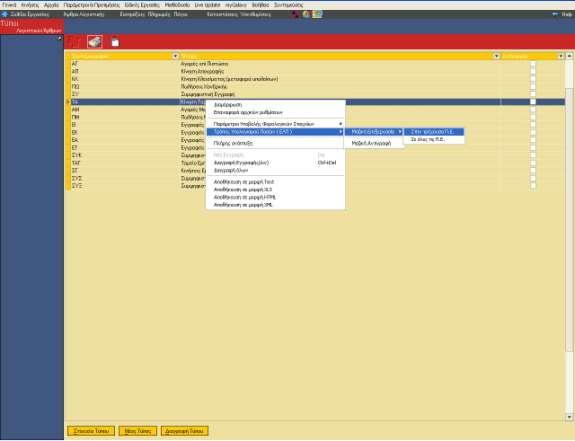Open the Αρχεία menu in the menu bar
575x441 pixels.
point(51,5)
